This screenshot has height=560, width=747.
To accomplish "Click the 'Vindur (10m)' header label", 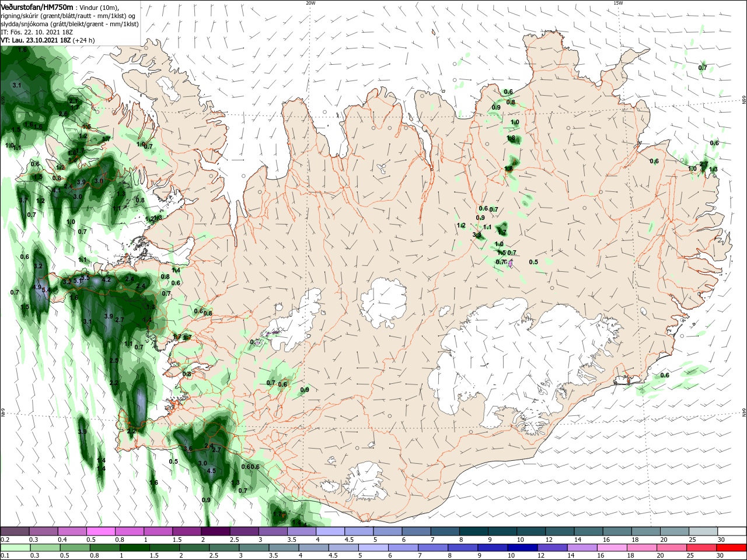I will tap(100, 7).
